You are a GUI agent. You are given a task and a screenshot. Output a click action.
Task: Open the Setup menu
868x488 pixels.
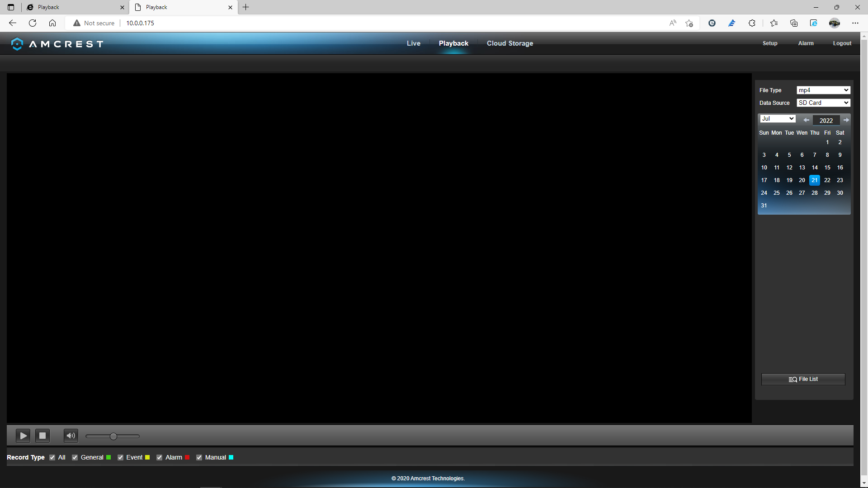coord(770,43)
